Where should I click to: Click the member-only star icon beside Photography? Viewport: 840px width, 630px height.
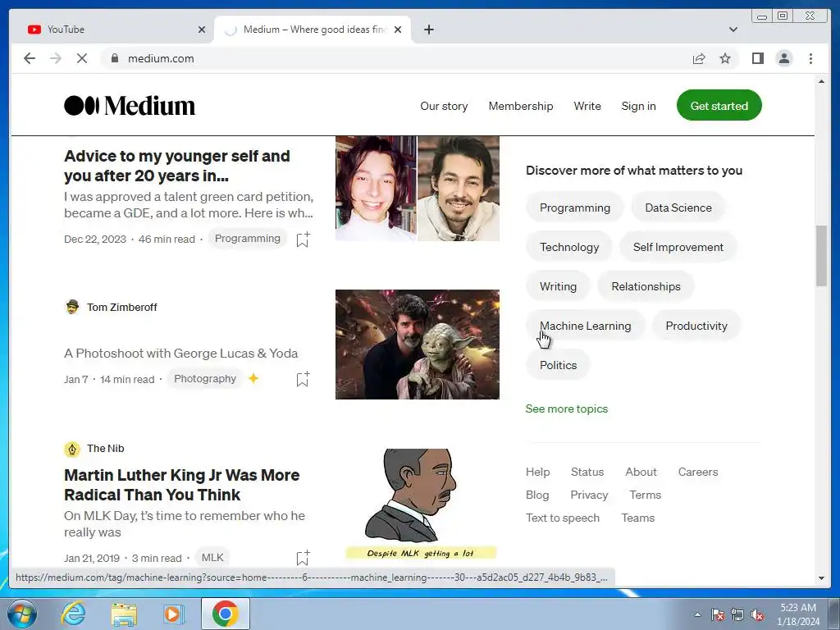(253, 378)
